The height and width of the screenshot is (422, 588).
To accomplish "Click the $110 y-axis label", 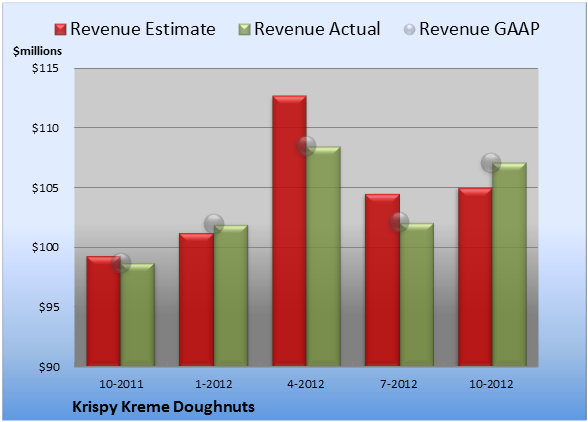I will coord(46,128).
